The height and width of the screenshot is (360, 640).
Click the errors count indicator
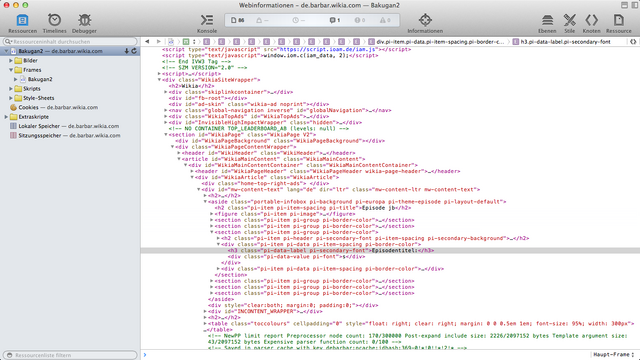pos(360,20)
